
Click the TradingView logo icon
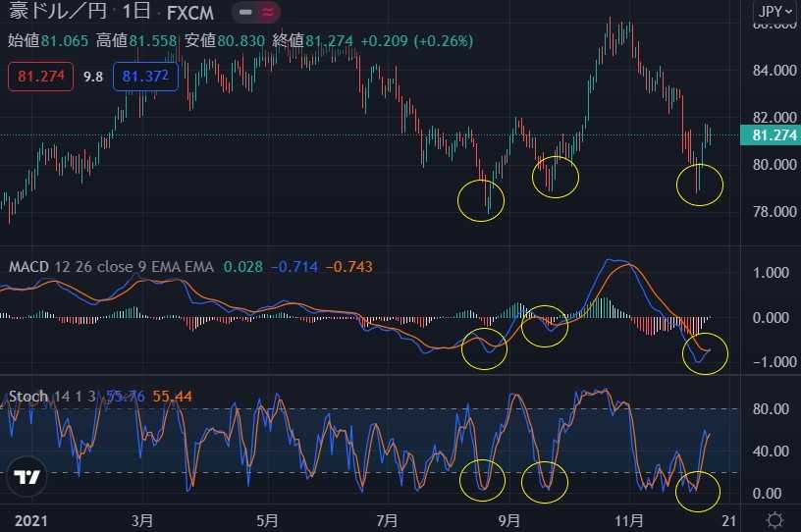[27, 477]
